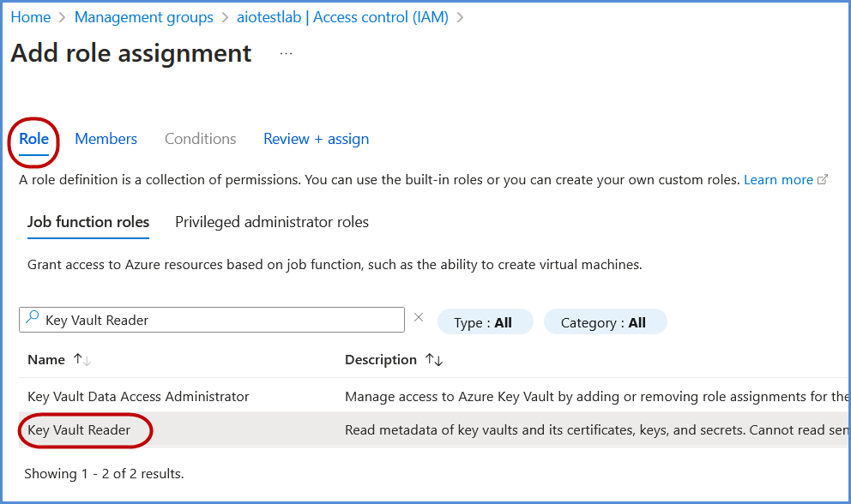The image size is (851, 504).
Task: Sort by Description column arrows
Action: pos(434,360)
